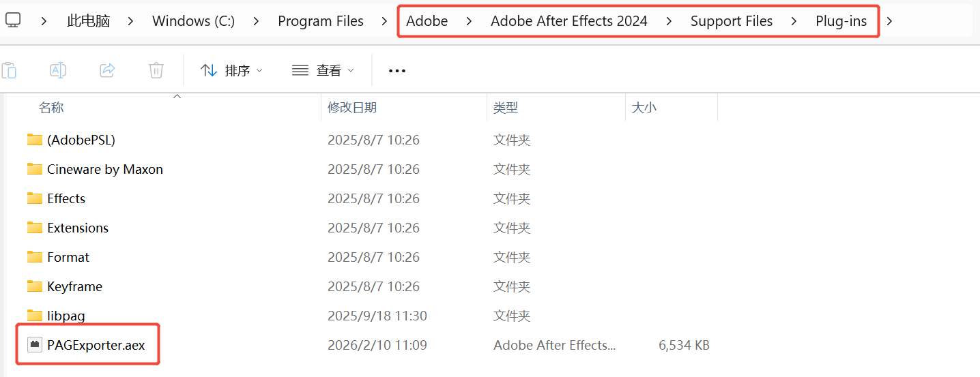Screen dimensions: 980x377
Task: Open the 排序 sort dropdown
Action: pos(232,70)
